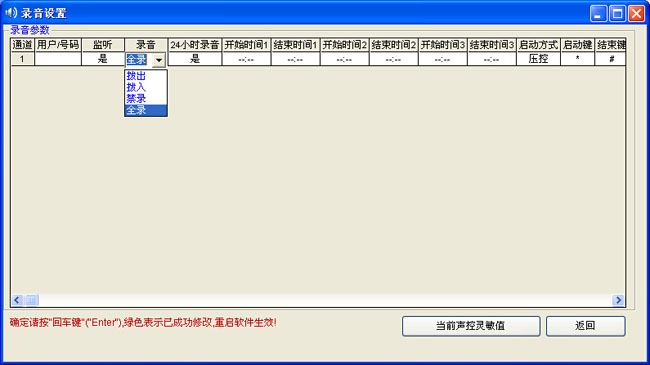Click the left scroll arrow
Image resolution: width=650 pixels, height=365 pixels.
17,300
